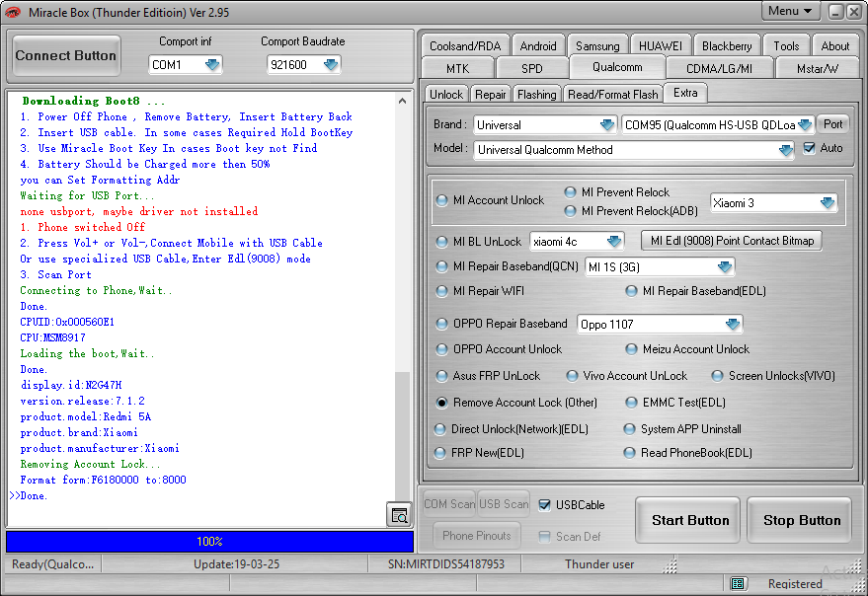Screen dimensions: 868x596
Task: Select OPPO Repair Baseband option
Action: pos(502,324)
